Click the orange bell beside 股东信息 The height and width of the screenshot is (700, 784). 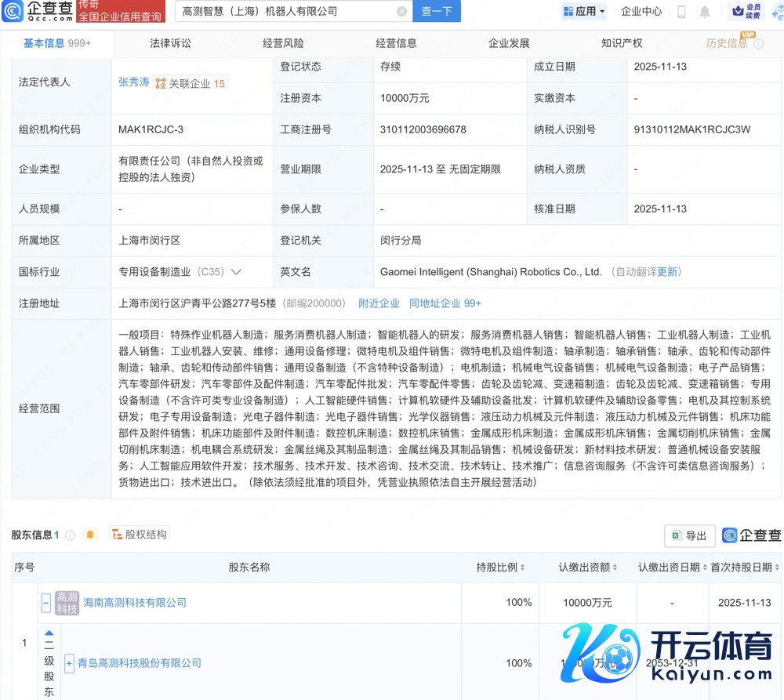tap(90, 535)
